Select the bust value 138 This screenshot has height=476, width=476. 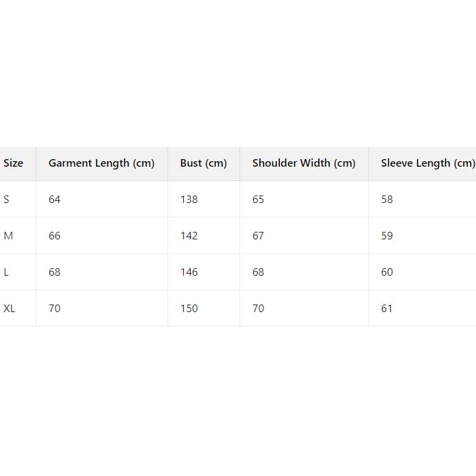(189, 200)
